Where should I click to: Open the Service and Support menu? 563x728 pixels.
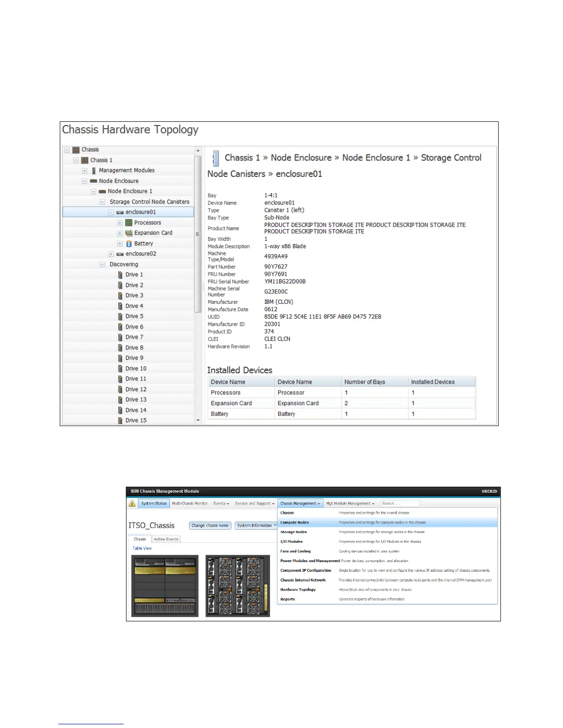[255, 504]
